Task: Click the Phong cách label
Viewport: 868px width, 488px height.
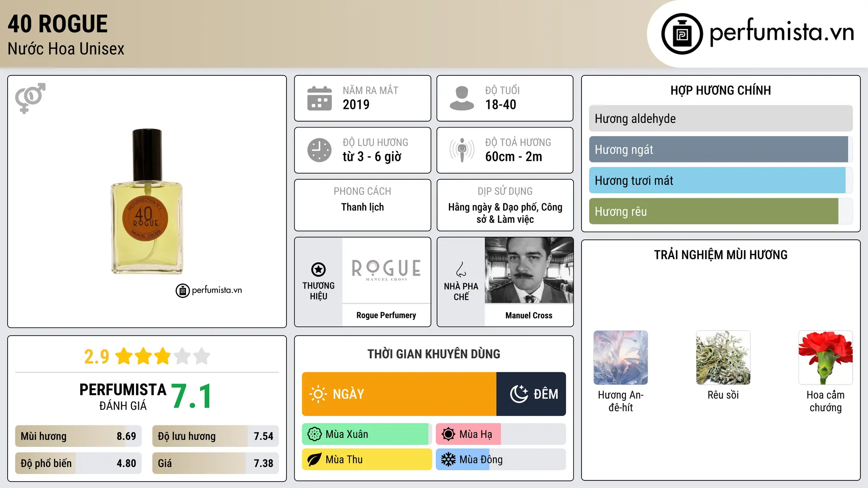Action: (x=362, y=191)
